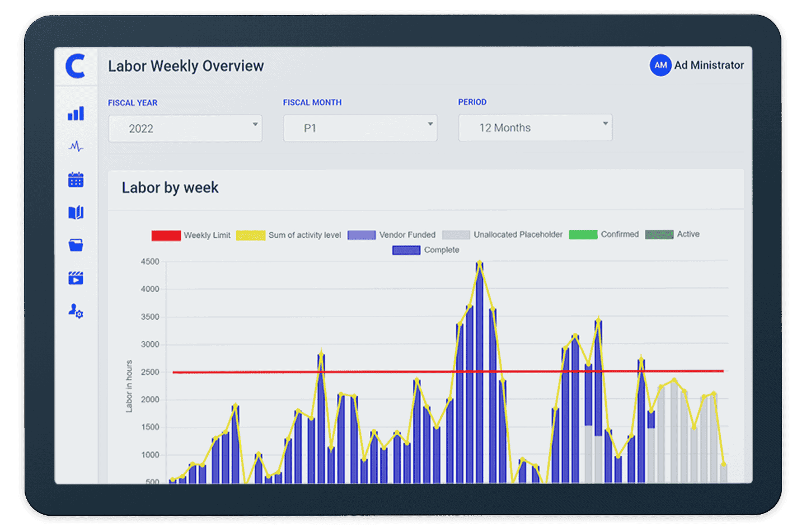Image resolution: width=806 pixels, height=532 pixels.
Task: Click the blue C app logo
Action: (76, 66)
